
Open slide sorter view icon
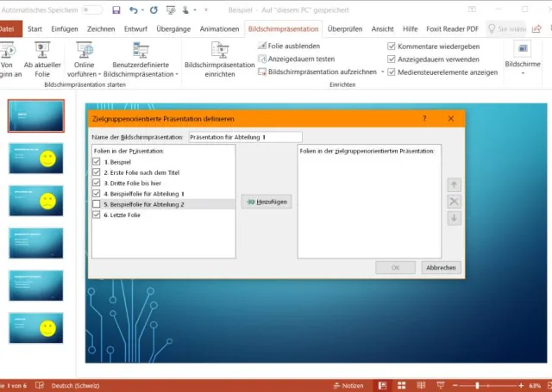(x=401, y=385)
